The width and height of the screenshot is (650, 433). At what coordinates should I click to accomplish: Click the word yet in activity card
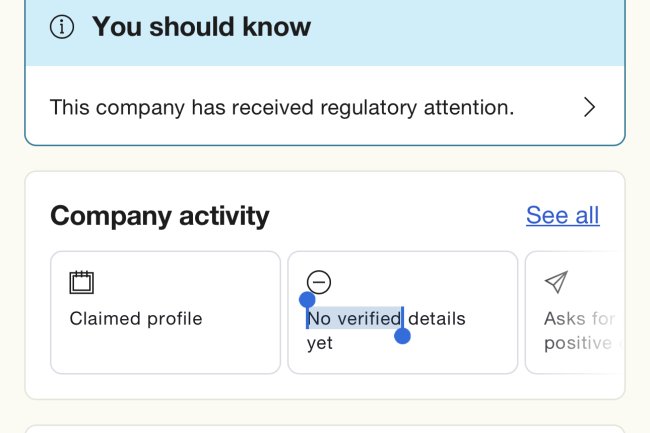(x=319, y=343)
